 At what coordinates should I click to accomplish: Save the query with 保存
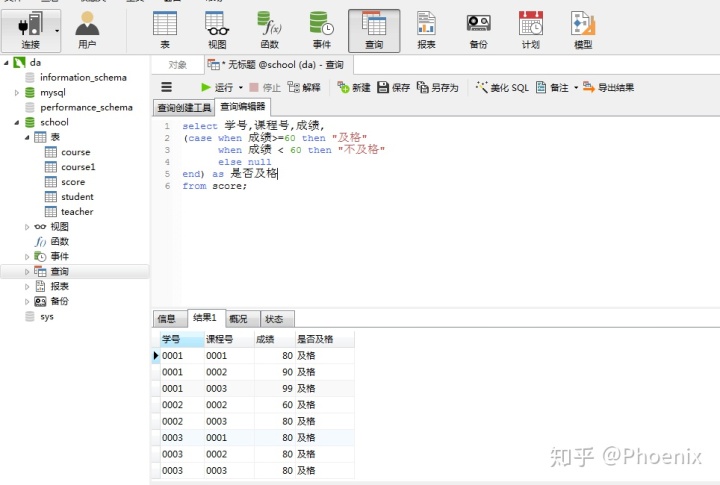tap(394, 87)
